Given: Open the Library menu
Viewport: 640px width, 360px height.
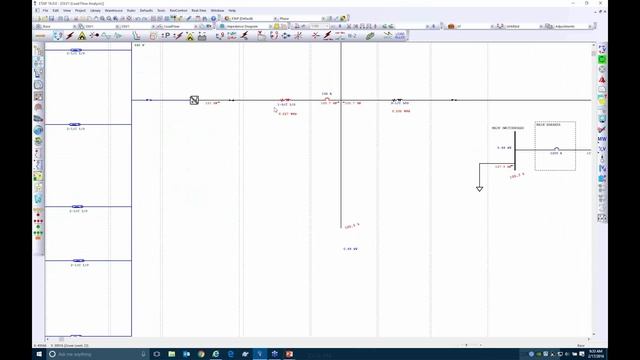Looking at the screenshot, I should (95, 11).
